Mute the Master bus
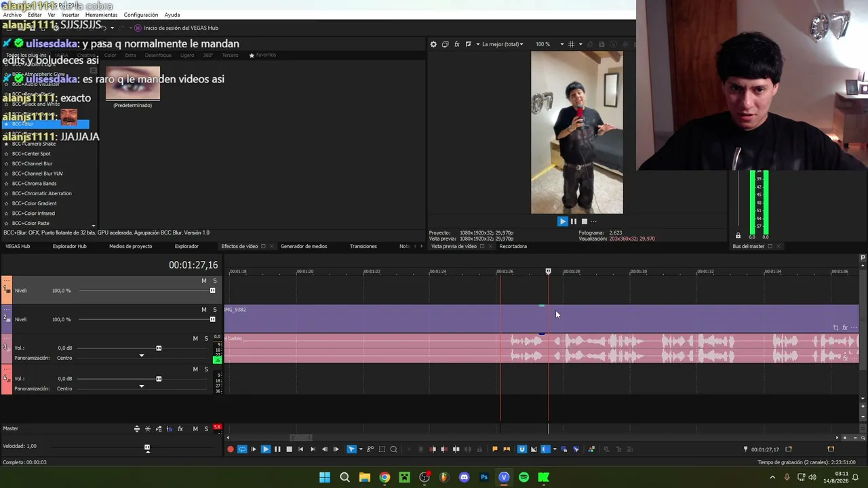Viewport: 868px width, 488px height. [x=195, y=428]
